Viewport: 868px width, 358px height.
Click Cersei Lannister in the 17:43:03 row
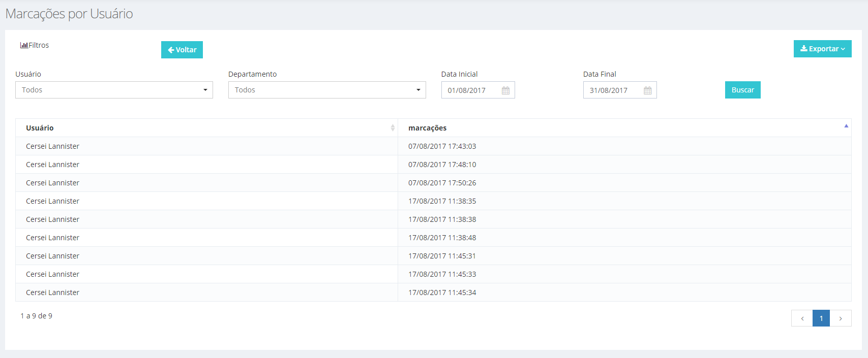(x=52, y=146)
